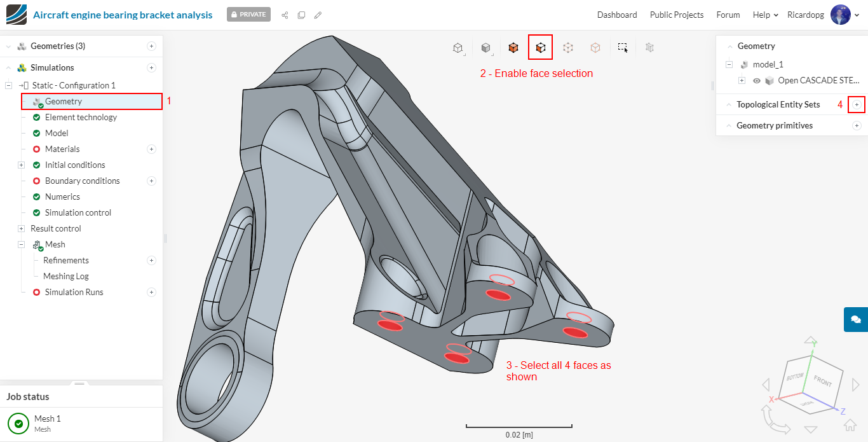Expand the Initial conditions node

click(x=21, y=165)
